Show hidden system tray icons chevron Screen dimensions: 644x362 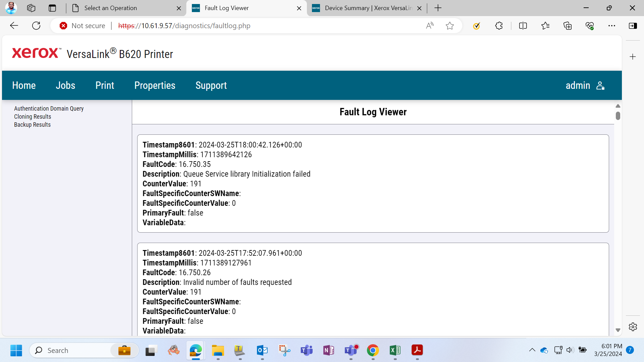(x=532, y=350)
